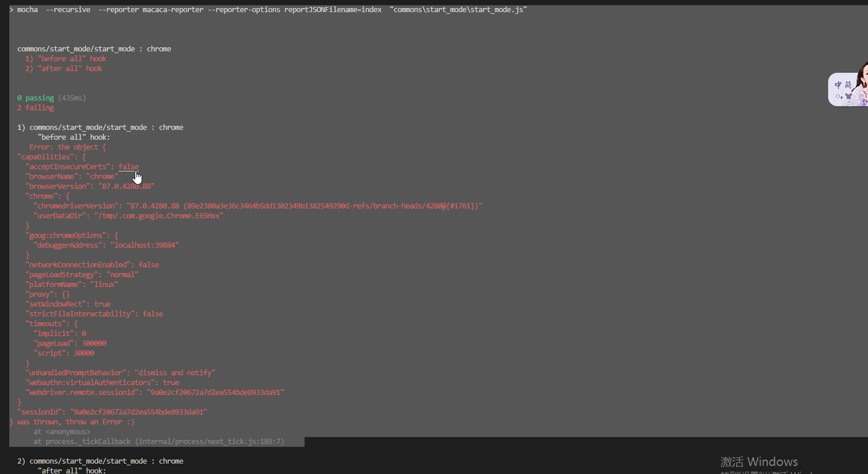
Task: Toggle Chinese/English input with 中 icon
Action: click(x=838, y=85)
